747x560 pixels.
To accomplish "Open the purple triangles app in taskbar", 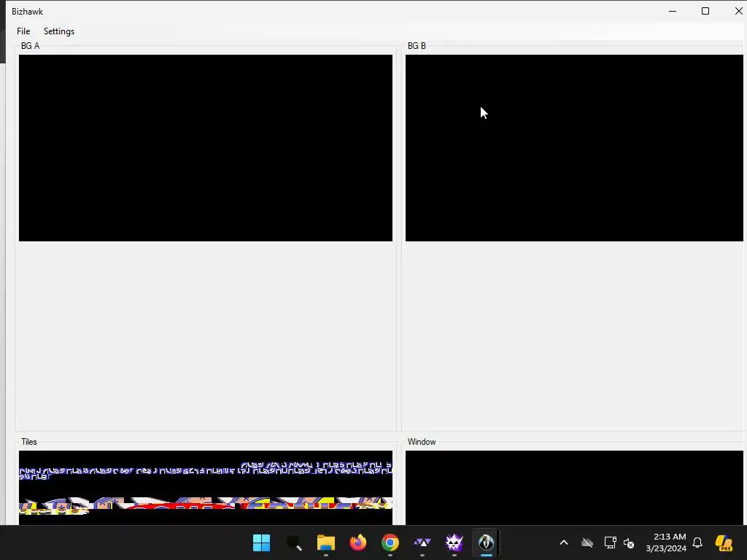I will (x=422, y=542).
